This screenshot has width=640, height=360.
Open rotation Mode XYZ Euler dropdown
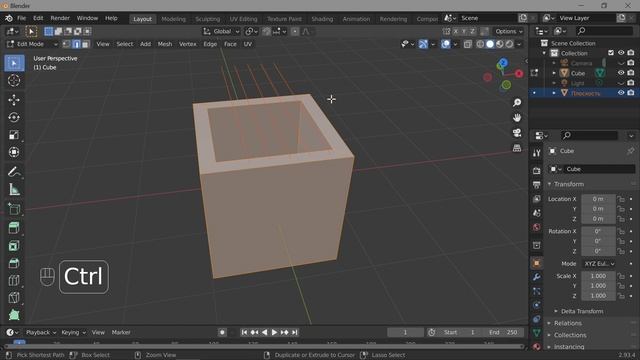599,264
